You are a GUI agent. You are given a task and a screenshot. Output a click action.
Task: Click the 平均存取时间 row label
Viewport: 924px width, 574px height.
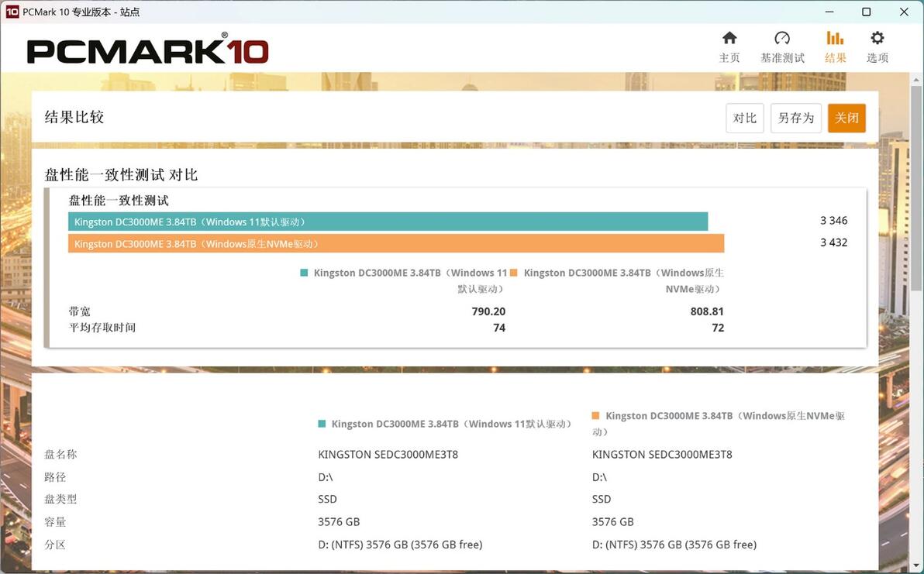click(x=102, y=328)
